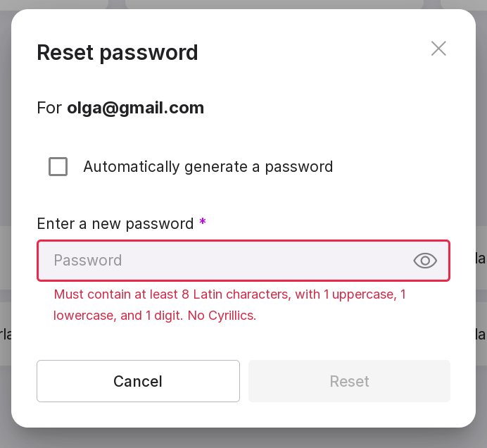
Task: Close the Reset password dialog
Action: pos(438,49)
